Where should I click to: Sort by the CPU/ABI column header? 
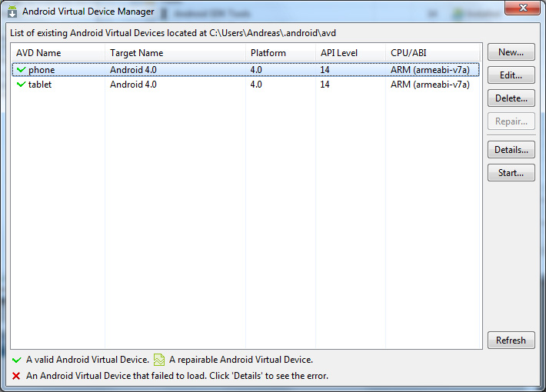tap(408, 53)
